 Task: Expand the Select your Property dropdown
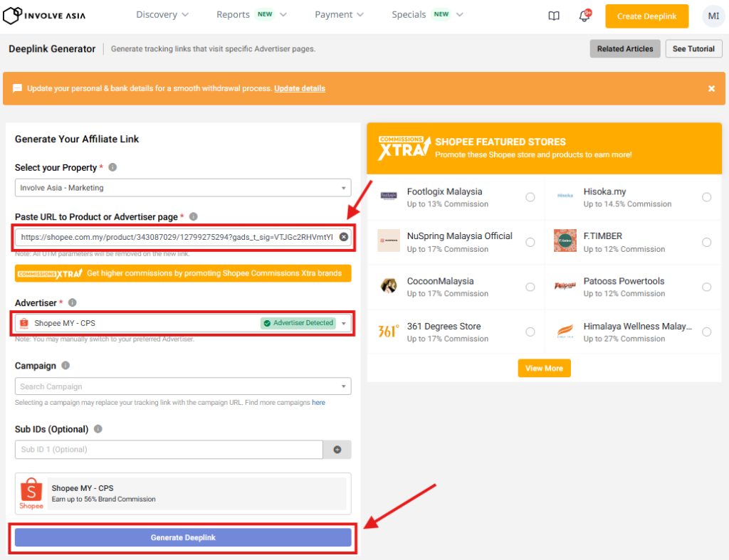[182, 188]
